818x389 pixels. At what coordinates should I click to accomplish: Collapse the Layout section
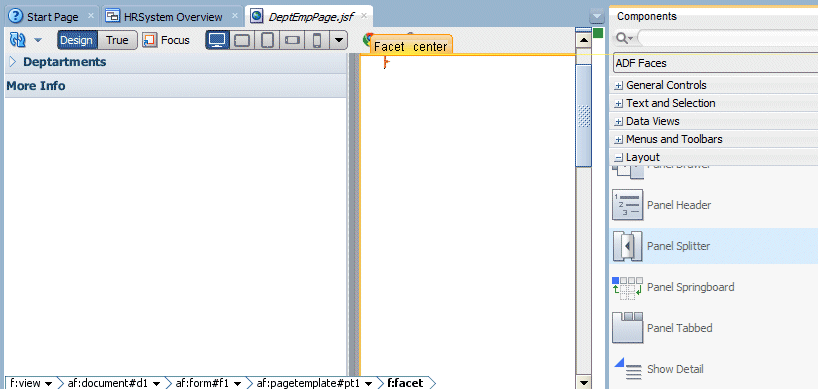pyautogui.click(x=619, y=158)
